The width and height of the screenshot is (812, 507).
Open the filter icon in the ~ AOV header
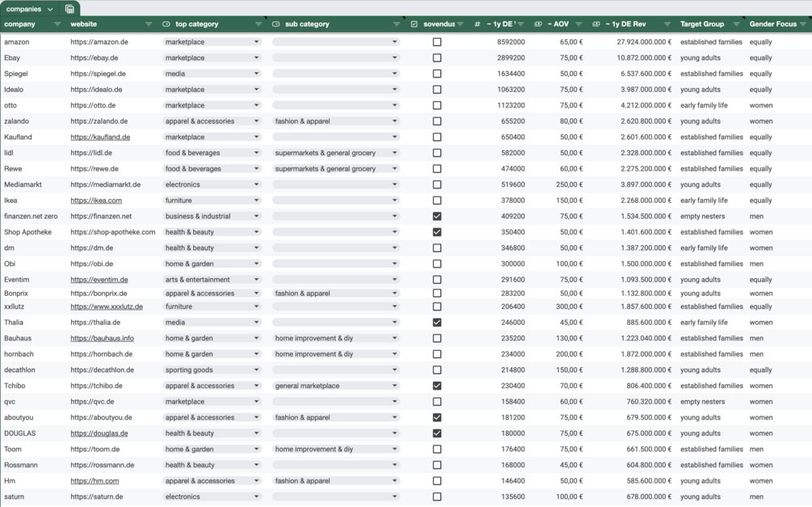coord(578,24)
